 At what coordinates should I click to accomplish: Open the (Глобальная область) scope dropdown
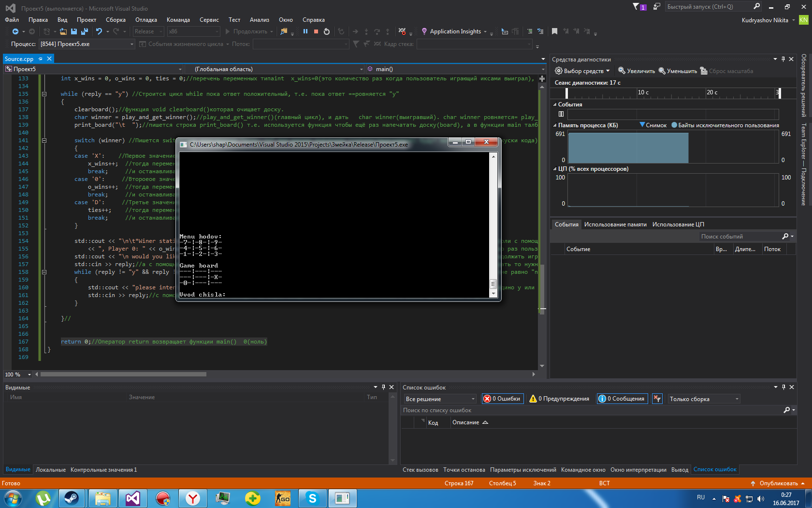tap(275, 69)
